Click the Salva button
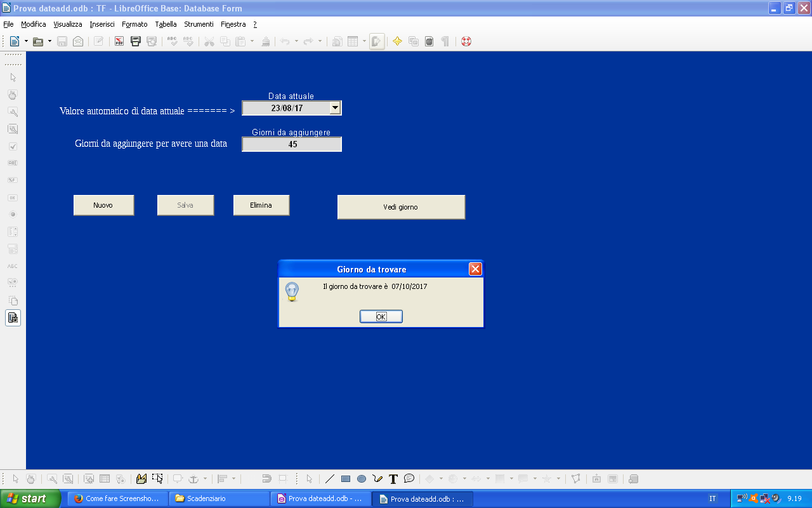 [x=185, y=205]
